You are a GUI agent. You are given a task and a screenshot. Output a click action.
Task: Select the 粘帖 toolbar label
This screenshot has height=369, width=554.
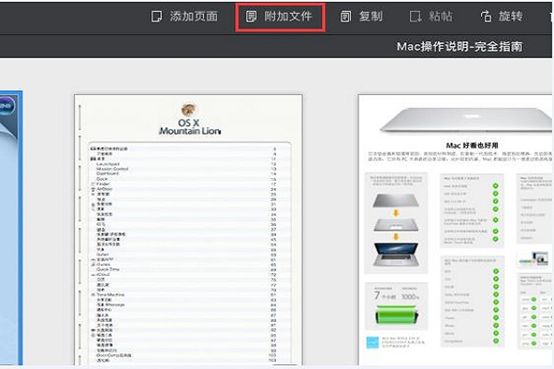tap(441, 16)
